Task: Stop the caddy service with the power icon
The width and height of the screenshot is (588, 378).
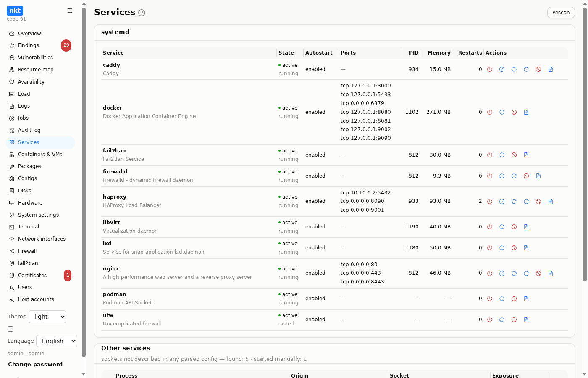Action: tap(490, 69)
